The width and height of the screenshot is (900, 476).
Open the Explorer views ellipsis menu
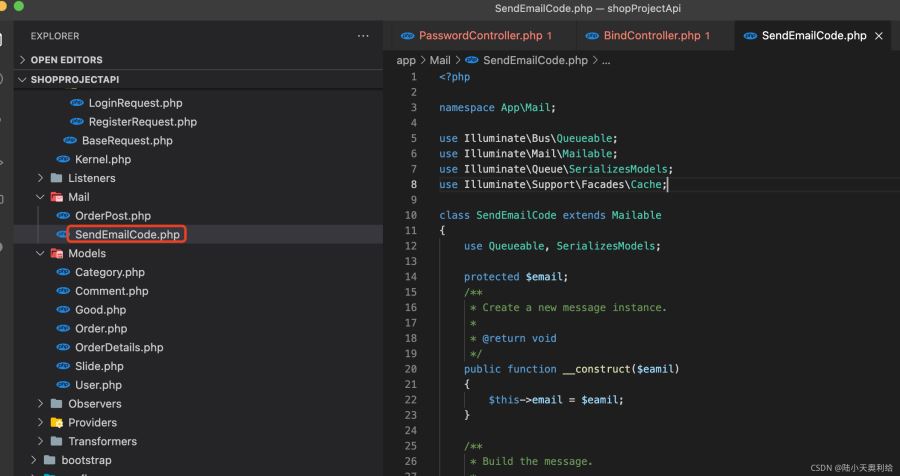click(x=363, y=36)
